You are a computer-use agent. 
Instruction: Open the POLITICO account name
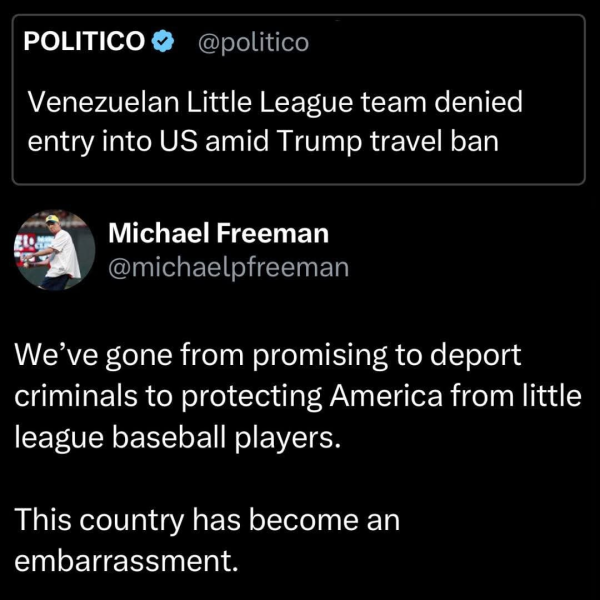tap(84, 42)
